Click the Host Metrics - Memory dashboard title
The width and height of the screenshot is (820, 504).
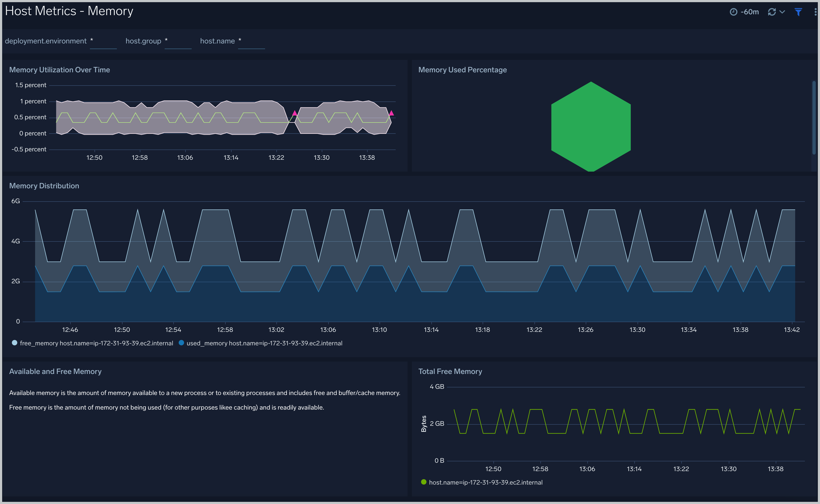pos(69,11)
